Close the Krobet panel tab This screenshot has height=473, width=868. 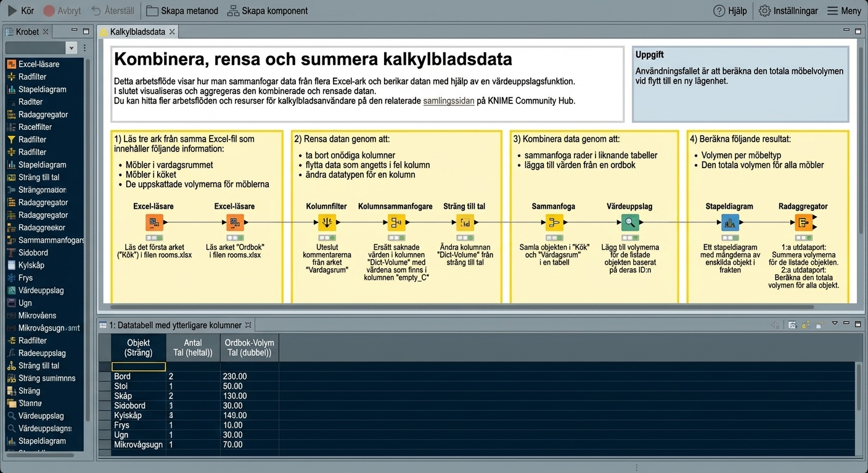(46, 31)
